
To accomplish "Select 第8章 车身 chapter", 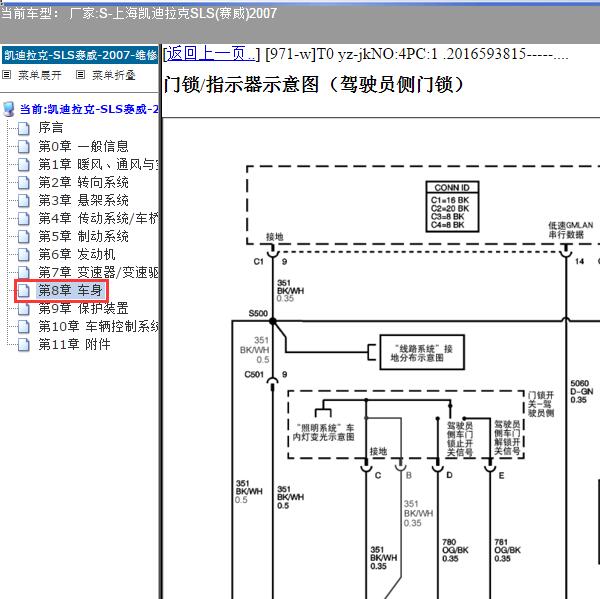I will 70,291.
